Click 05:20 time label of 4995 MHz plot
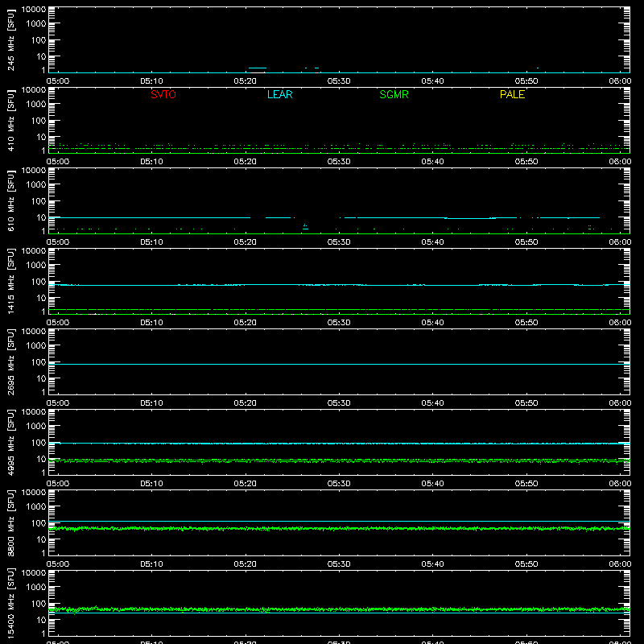 click(x=246, y=484)
